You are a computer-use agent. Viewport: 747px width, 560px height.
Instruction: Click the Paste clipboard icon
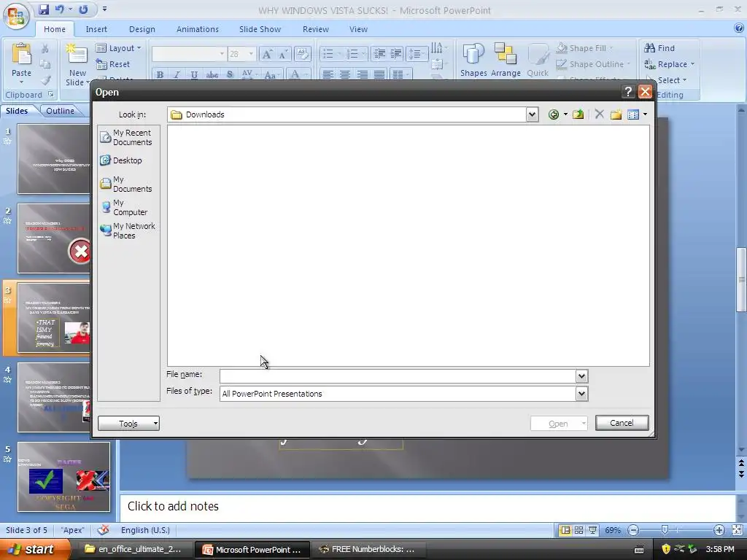(x=21, y=55)
